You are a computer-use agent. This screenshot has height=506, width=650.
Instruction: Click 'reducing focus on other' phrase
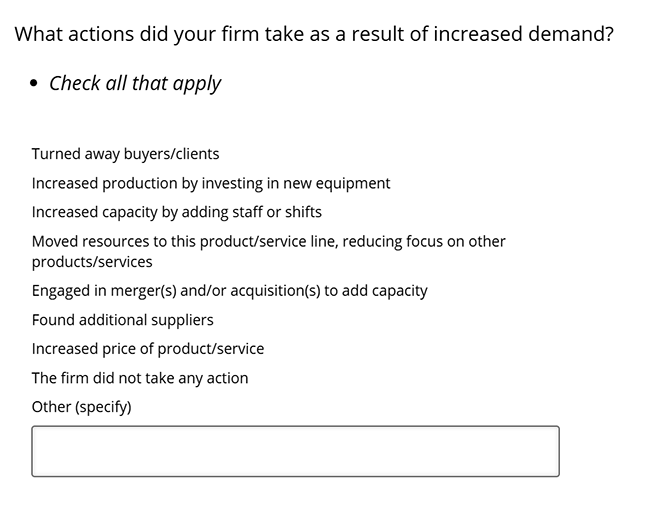click(x=424, y=242)
